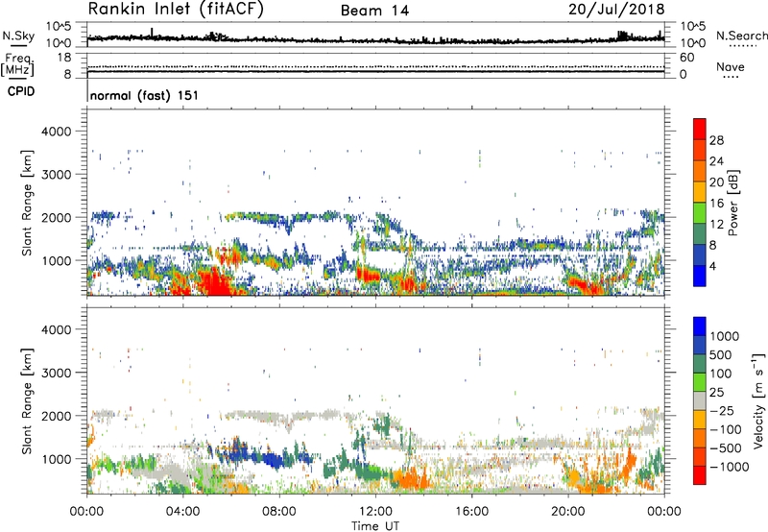
Task: Select light green 25-100 velocity colorbar segment
Action: pyautogui.click(x=700, y=382)
